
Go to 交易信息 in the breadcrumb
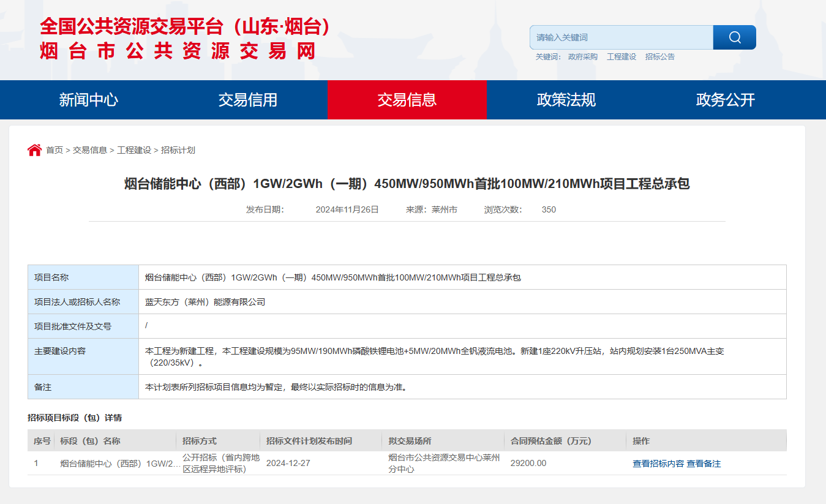90,150
